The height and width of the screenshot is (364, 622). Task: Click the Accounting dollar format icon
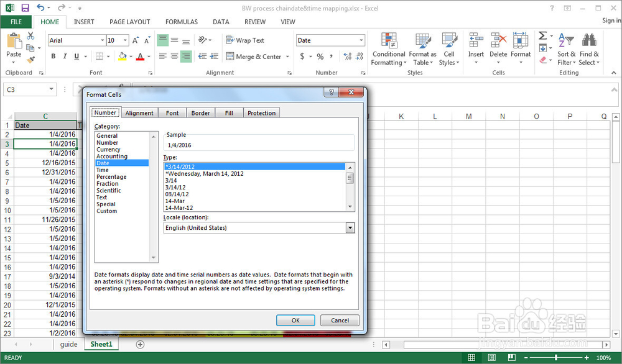[x=302, y=57]
